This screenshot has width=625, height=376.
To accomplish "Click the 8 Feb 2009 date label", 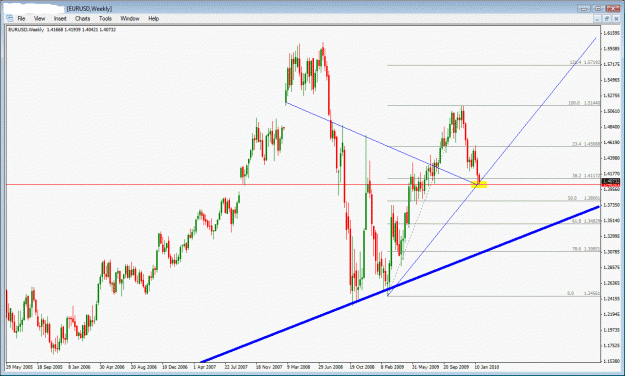I will coord(393,367).
